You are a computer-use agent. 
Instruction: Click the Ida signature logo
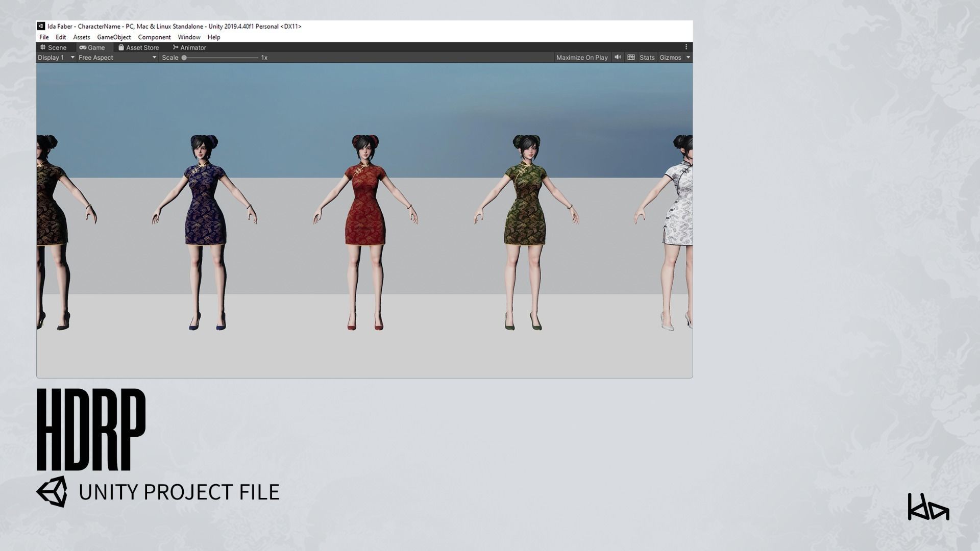point(928,507)
